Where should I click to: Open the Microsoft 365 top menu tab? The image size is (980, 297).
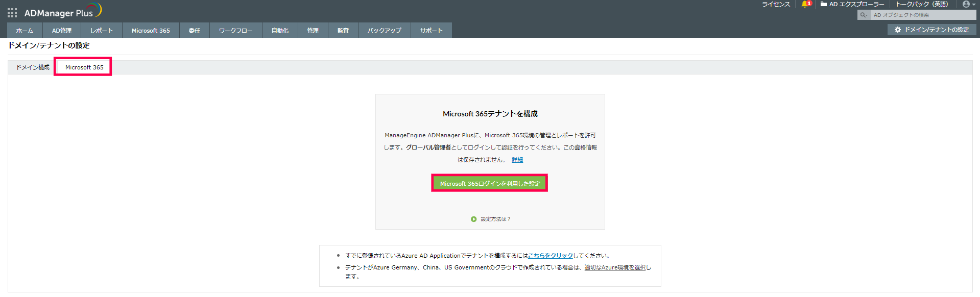151,31
